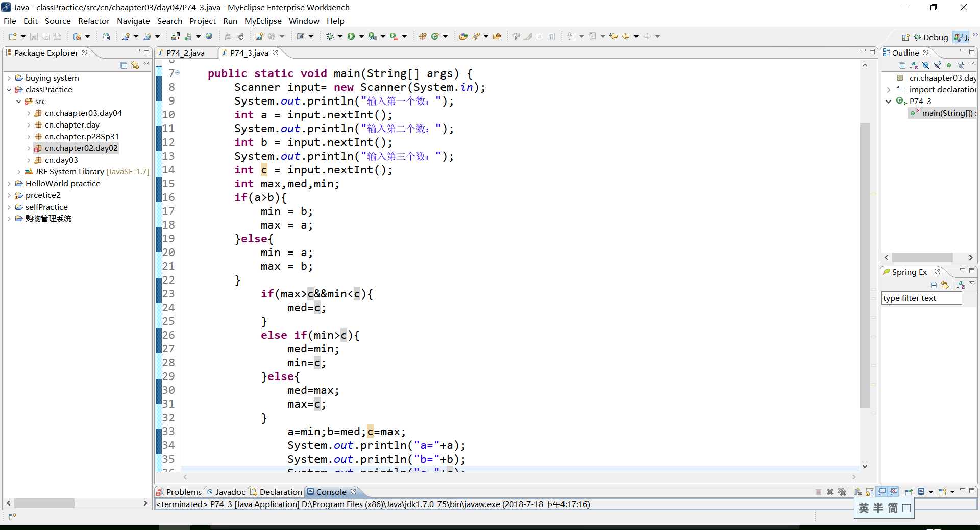This screenshot has height=530, width=980.
Task: Collapse the classPractice project
Action: 9,90
